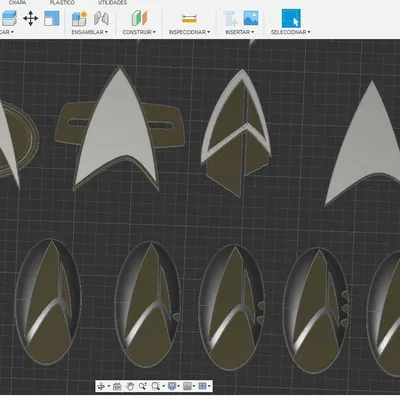Click the Orbit icon in navigation bar
The image size is (400, 400).
[100, 386]
